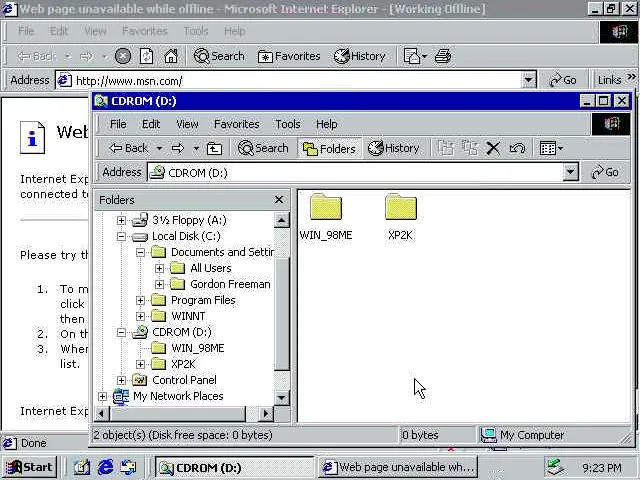Close the Folders pane
The height and width of the screenshot is (480, 640).
point(279,200)
